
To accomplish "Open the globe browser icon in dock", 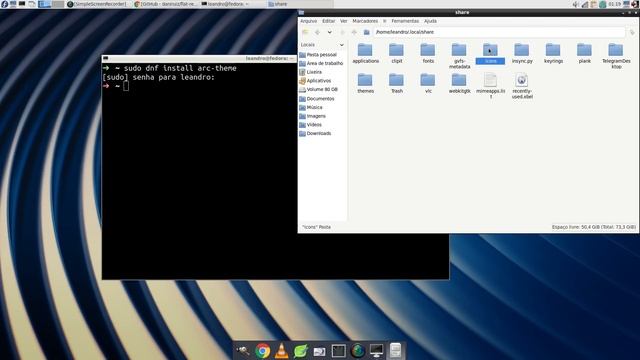I will coord(358,351).
